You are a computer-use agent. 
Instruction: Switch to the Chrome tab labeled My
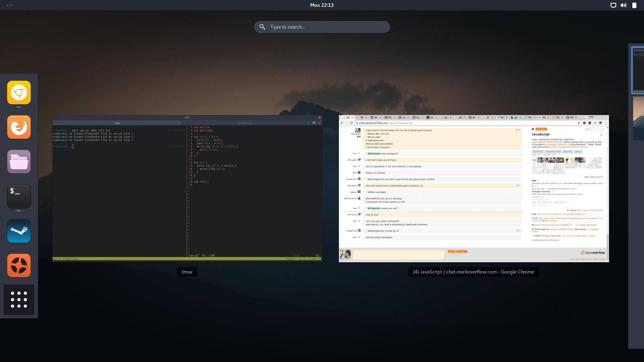click(389, 117)
